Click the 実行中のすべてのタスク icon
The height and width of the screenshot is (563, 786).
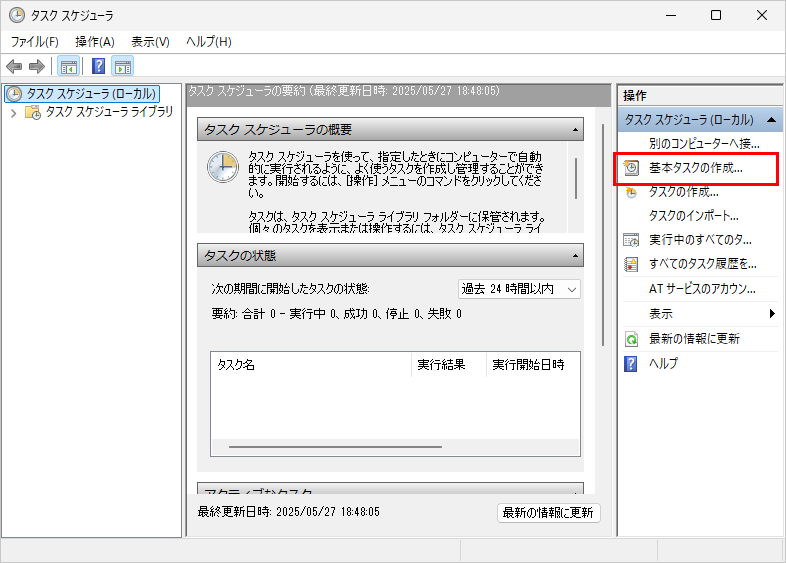[631, 240]
